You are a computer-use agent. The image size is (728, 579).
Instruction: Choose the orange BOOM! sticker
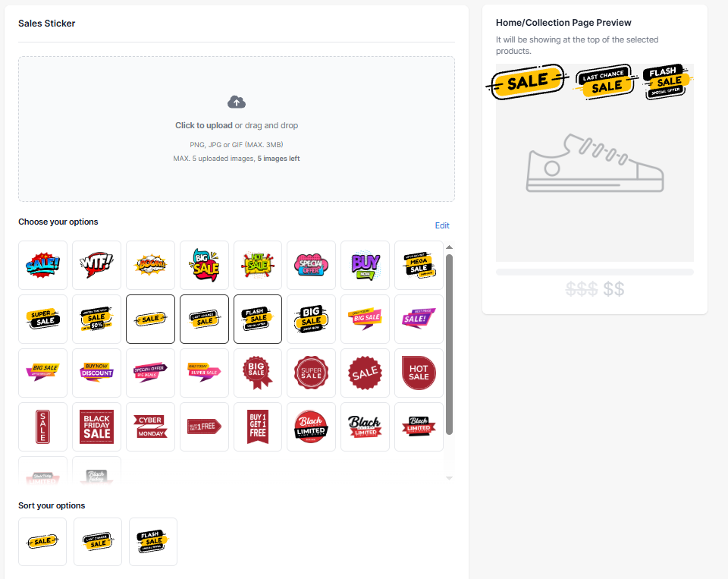(150, 265)
